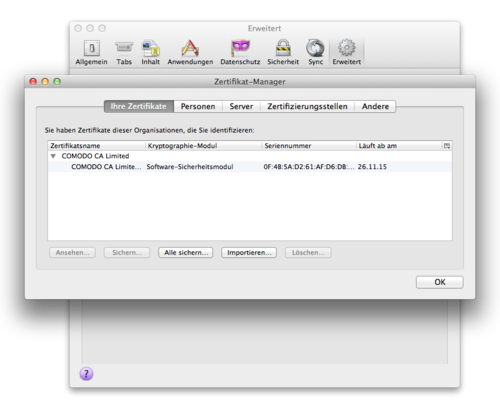Switch to the Personen tab
This screenshot has height=409, width=500.
coord(198,106)
